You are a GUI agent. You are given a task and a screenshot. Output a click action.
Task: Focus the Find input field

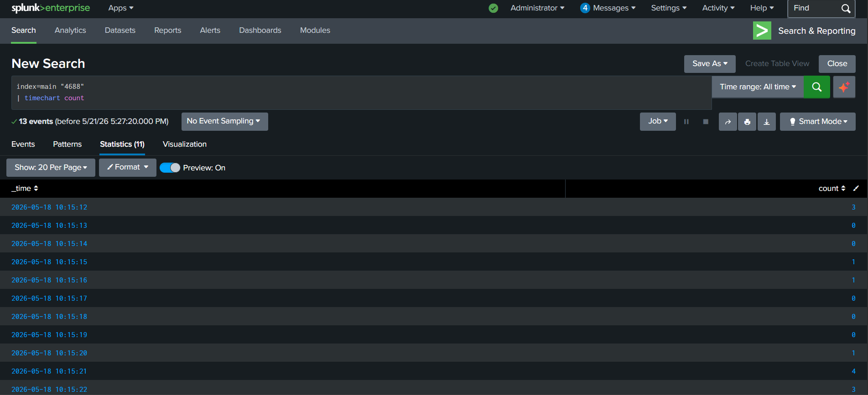pos(814,9)
